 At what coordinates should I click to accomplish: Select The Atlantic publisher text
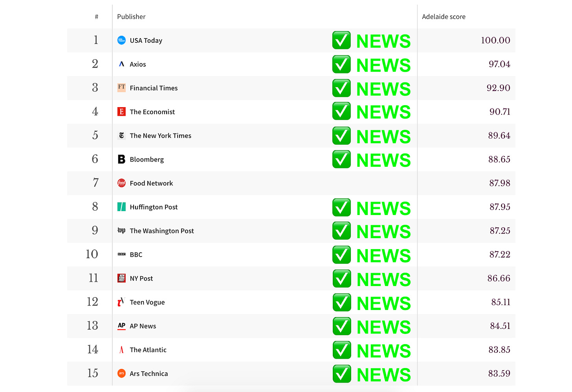(148, 350)
